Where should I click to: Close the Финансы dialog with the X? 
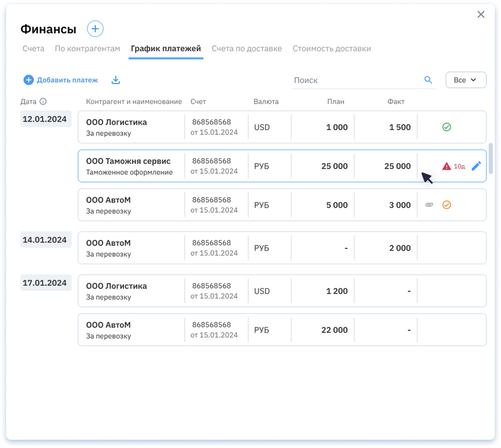[481, 15]
